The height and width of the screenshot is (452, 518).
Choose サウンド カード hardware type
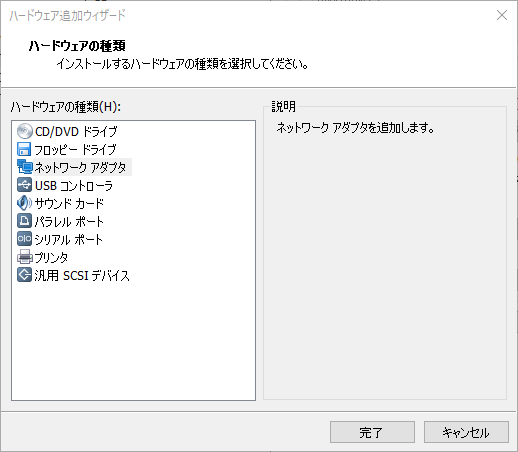[x=69, y=203]
